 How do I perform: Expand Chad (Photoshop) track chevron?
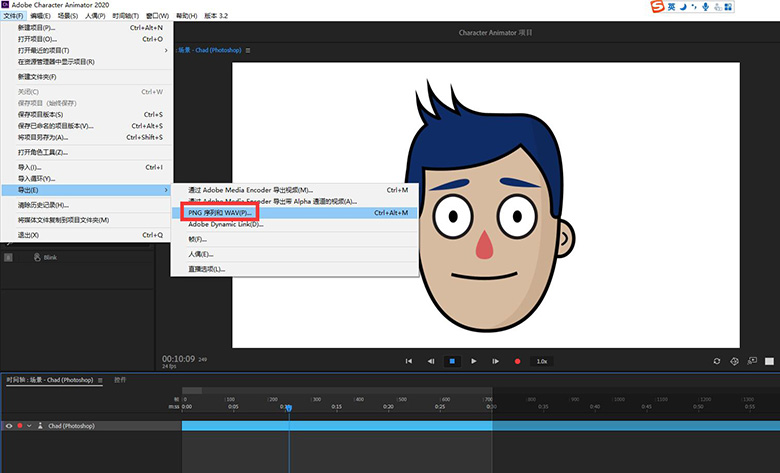click(x=29, y=426)
